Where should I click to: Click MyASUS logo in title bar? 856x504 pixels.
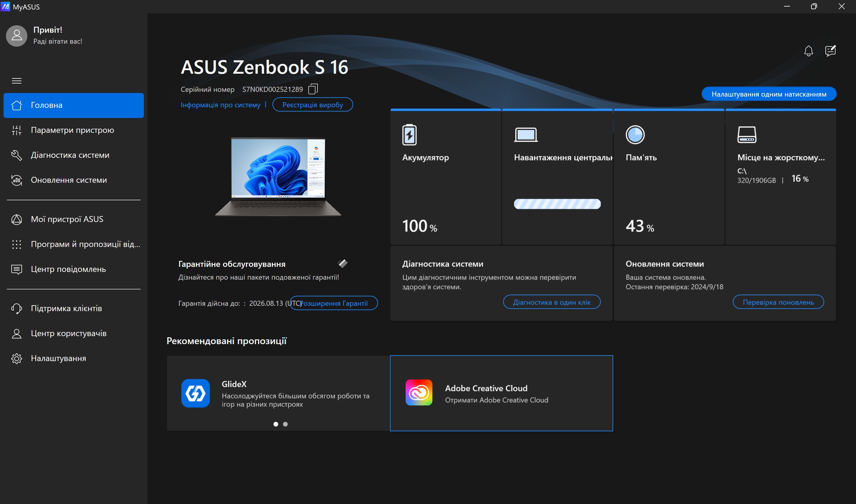(5, 7)
